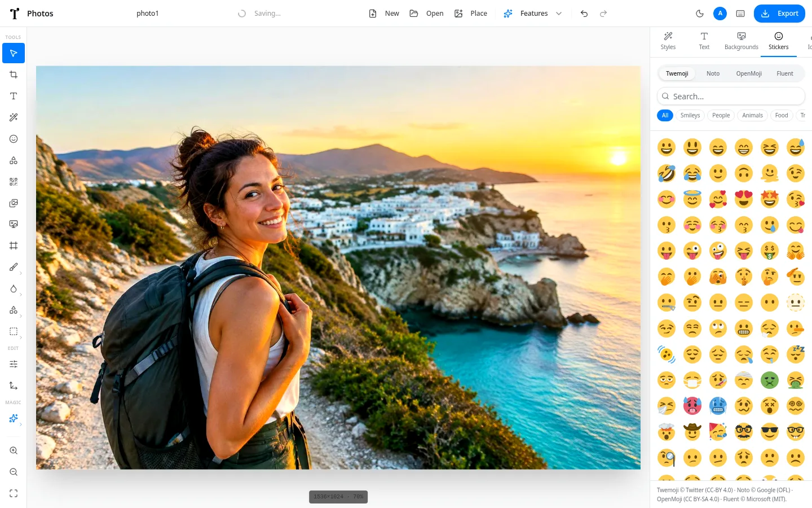Image resolution: width=812 pixels, height=508 pixels.
Task: Switch sticker set to OpenMoji
Action: tap(749, 73)
